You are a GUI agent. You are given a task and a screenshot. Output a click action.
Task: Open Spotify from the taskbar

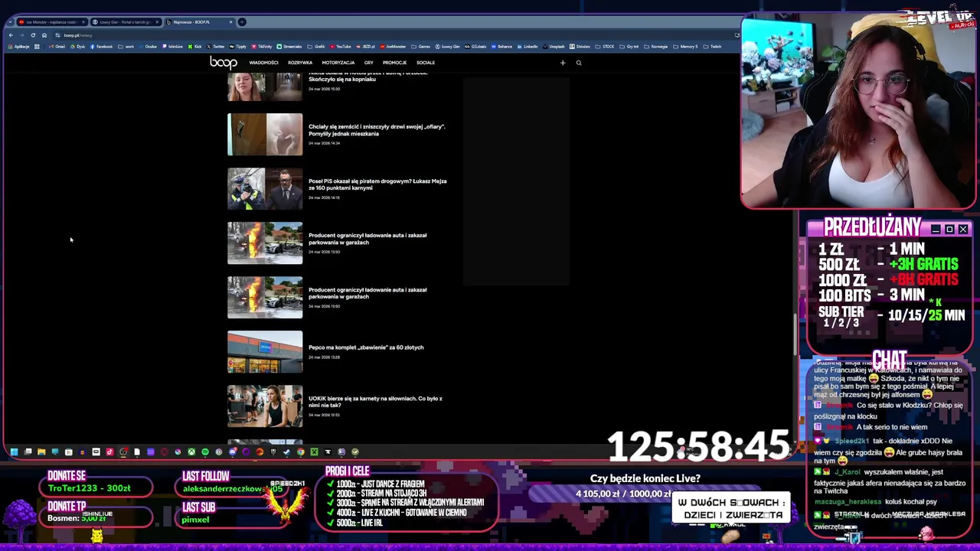[x=205, y=452]
